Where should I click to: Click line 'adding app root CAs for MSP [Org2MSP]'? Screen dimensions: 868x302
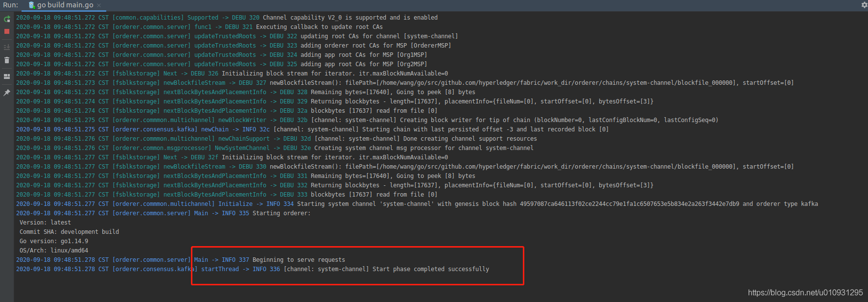222,64
